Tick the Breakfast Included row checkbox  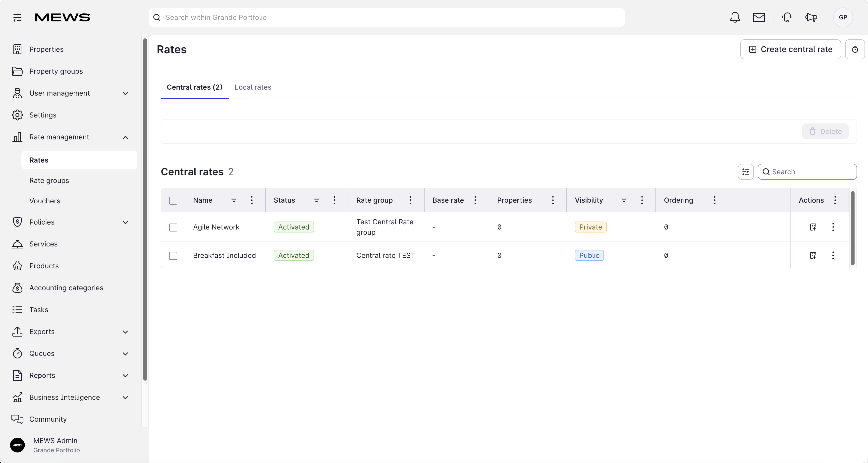click(x=173, y=256)
